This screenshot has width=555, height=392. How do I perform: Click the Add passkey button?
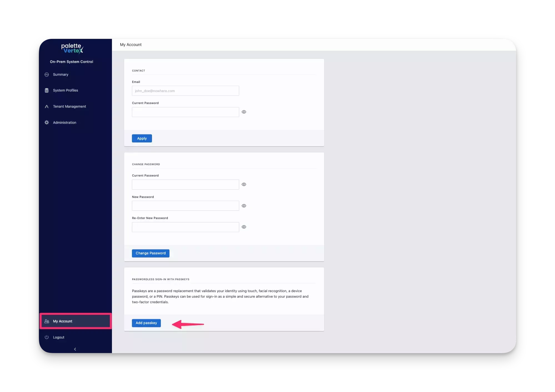click(146, 323)
